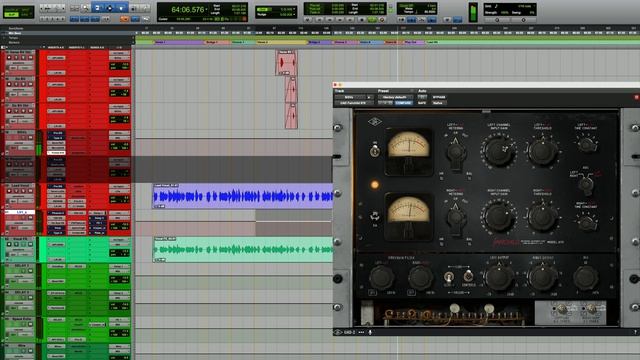Open the Native settings menu in plug-in header
640x360 pixels.
(438, 103)
